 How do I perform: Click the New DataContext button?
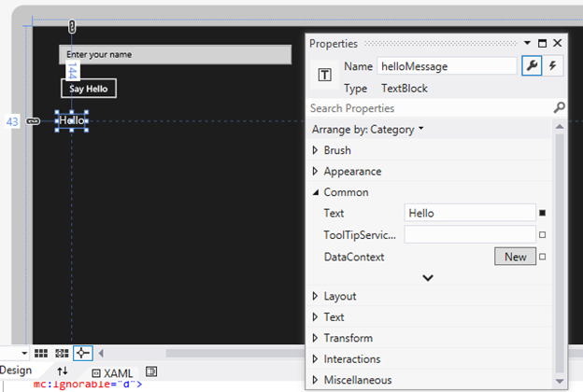click(516, 257)
